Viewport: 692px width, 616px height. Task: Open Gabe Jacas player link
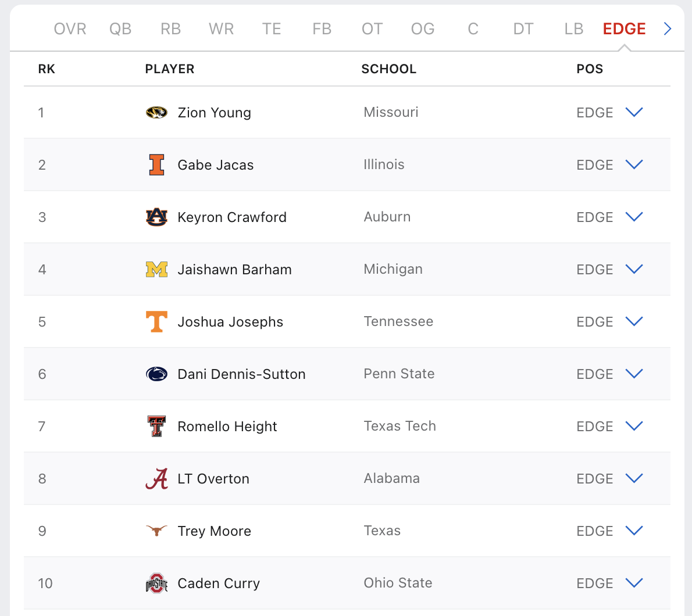click(216, 165)
